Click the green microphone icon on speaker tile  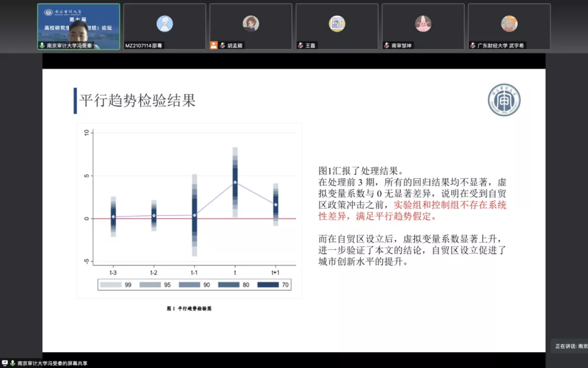pyautogui.click(x=42, y=45)
